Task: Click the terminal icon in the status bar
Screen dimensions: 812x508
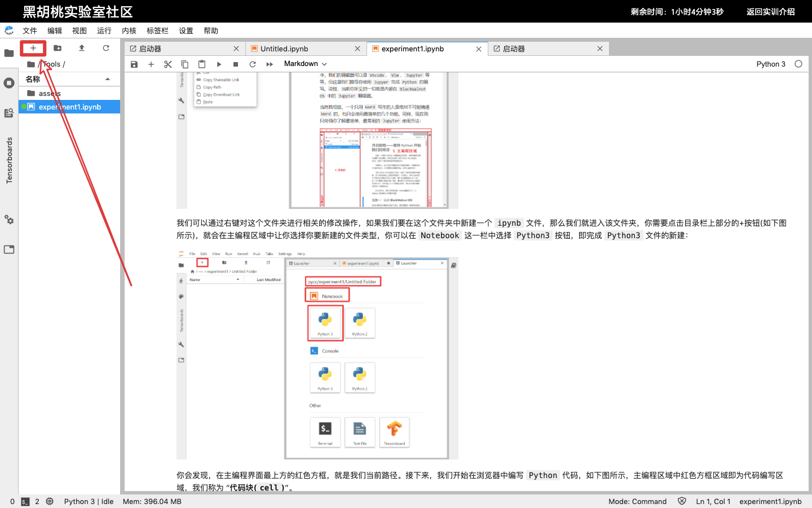Action: tap(25, 501)
